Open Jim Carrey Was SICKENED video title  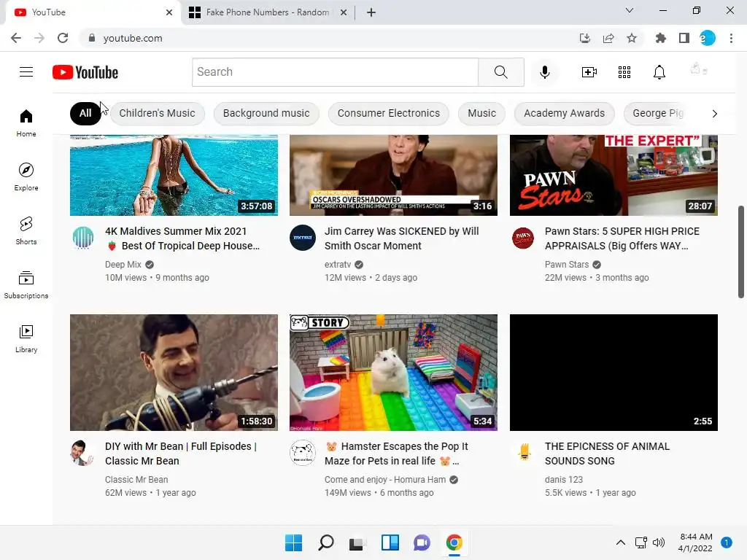pyautogui.click(x=402, y=238)
